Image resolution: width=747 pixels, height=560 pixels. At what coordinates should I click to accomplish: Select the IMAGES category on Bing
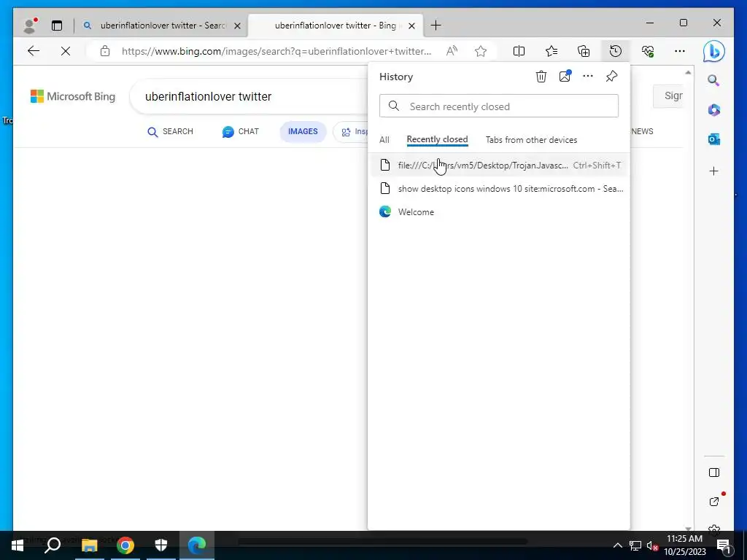(303, 131)
